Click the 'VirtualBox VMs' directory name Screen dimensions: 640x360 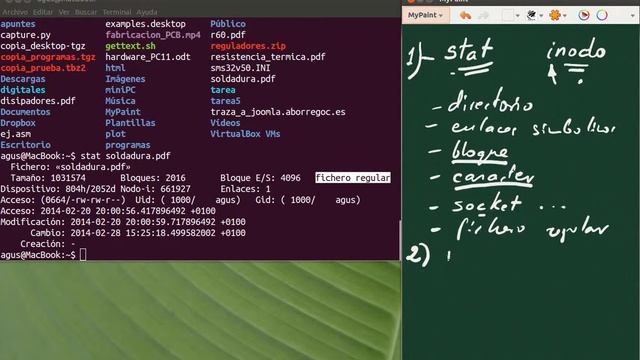point(245,134)
